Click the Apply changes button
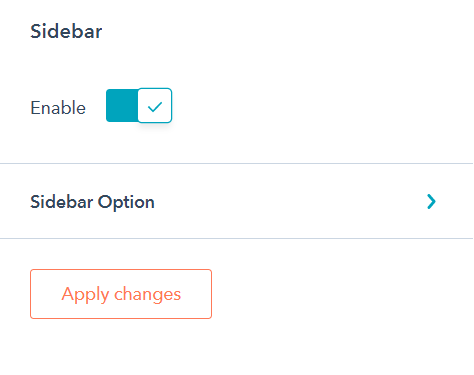Viewport: 474px width, 375px height. tap(121, 294)
